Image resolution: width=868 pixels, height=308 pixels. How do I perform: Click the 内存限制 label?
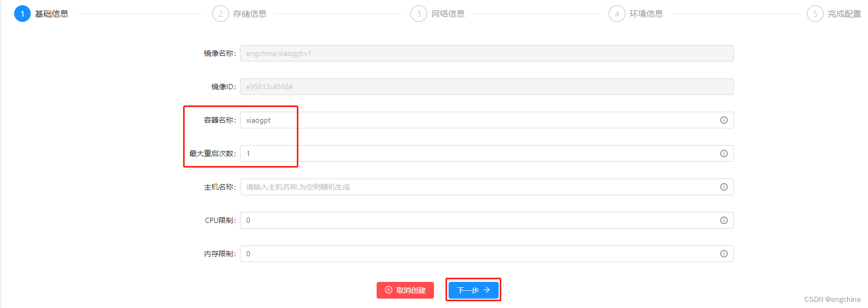coord(220,254)
